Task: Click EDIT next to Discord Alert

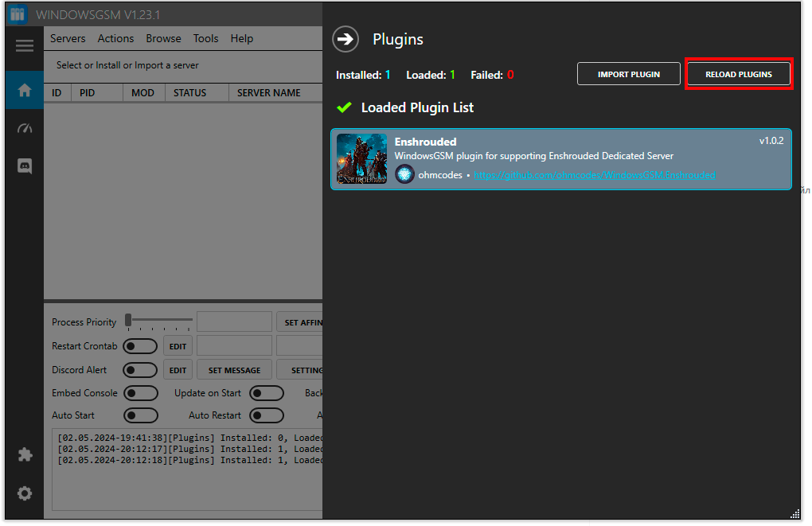Action: (178, 370)
